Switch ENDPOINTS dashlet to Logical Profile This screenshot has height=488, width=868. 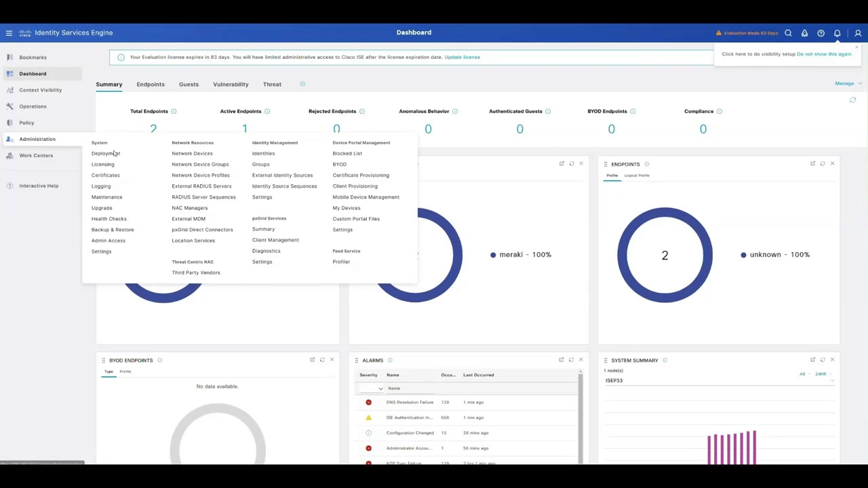pyautogui.click(x=637, y=176)
